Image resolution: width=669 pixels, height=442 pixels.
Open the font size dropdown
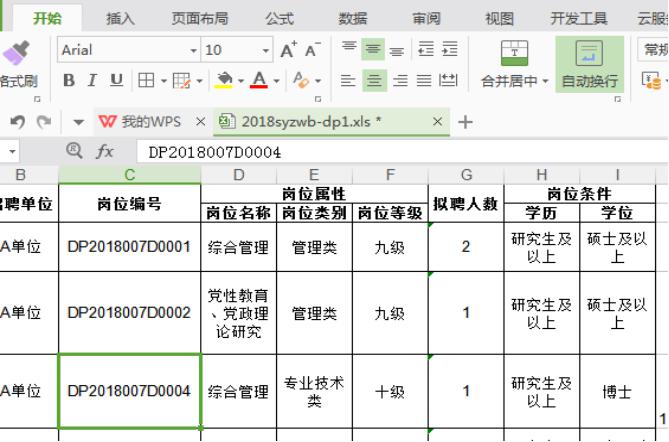point(265,50)
